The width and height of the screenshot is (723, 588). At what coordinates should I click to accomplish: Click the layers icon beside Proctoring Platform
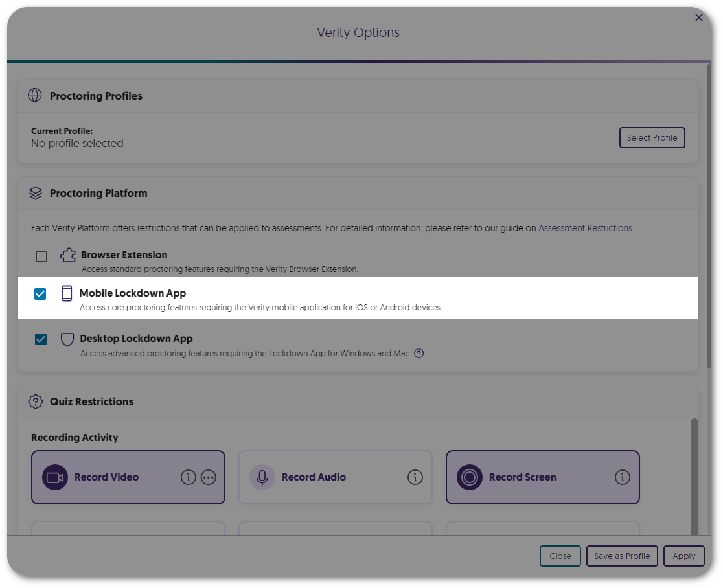point(35,193)
